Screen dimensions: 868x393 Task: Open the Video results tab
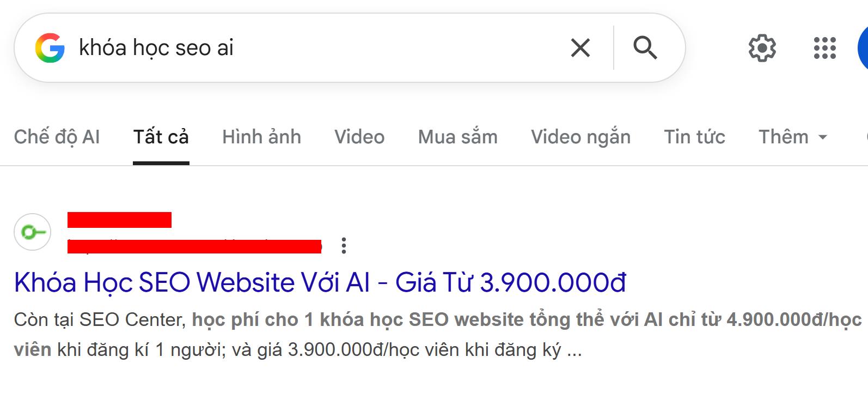tap(359, 137)
